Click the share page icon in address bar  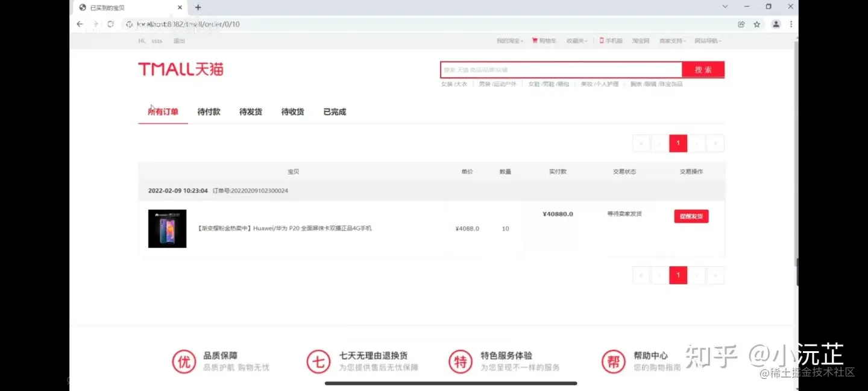pos(741,24)
